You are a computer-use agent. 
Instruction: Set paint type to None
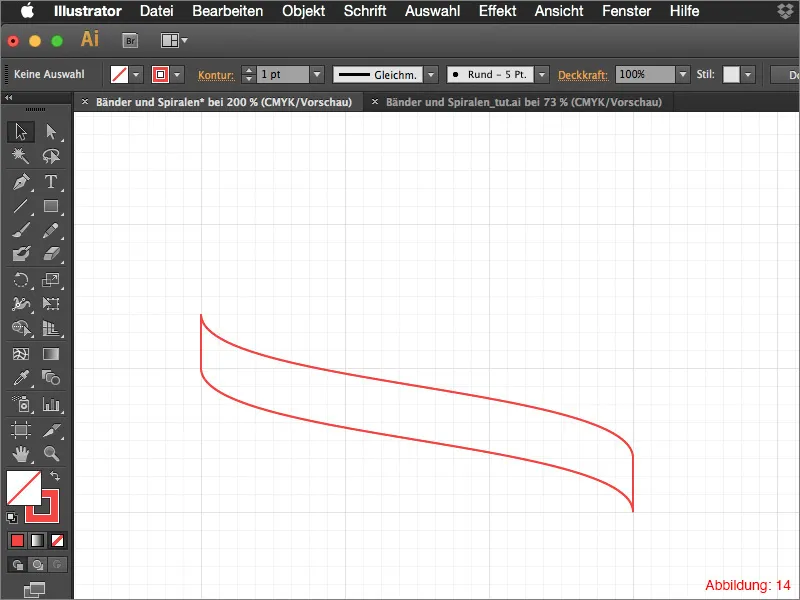(x=57, y=541)
